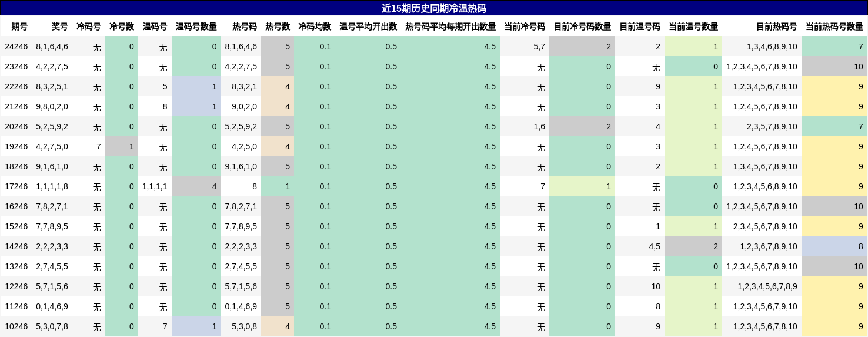Image resolution: width=868 pixels, height=337 pixels.
Task: Click 目前热码号 value 2,3,4,5,6,7,8,9,10
Action: pyautogui.click(x=765, y=226)
